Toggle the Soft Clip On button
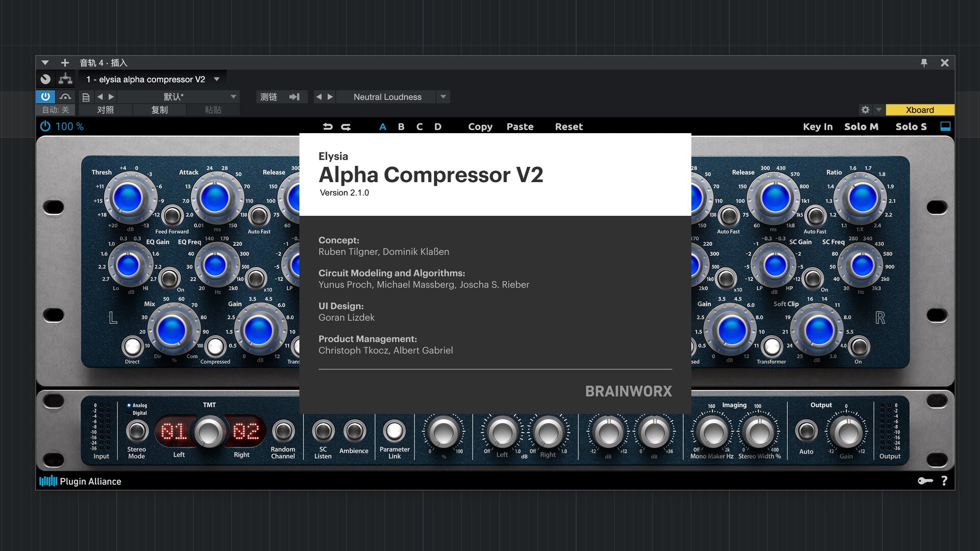 859,347
